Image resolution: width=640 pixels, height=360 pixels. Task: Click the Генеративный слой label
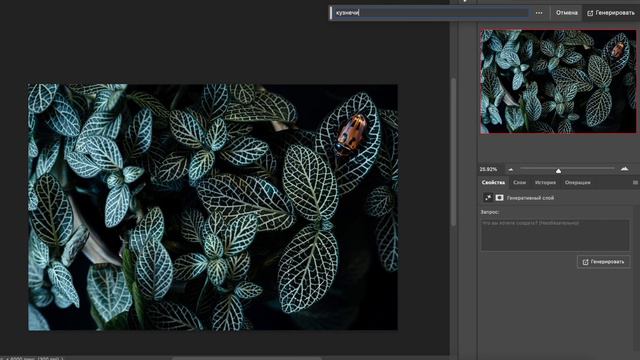pyautogui.click(x=530, y=198)
